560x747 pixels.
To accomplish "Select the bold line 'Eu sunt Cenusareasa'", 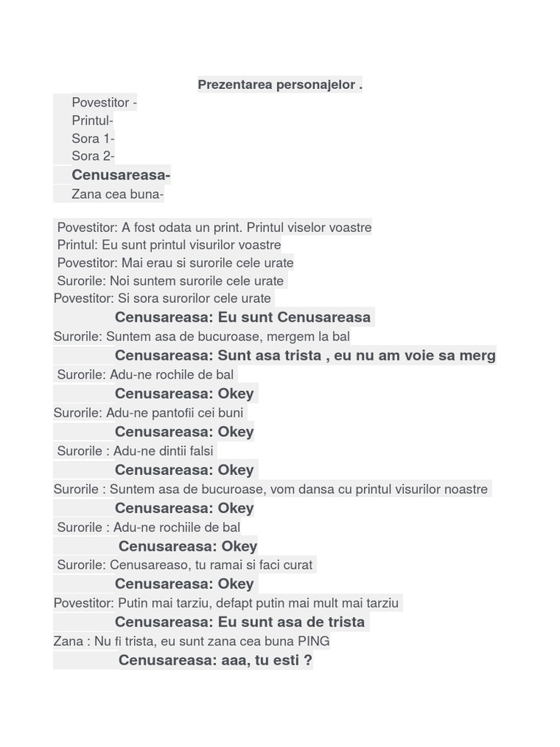I will 243,317.
